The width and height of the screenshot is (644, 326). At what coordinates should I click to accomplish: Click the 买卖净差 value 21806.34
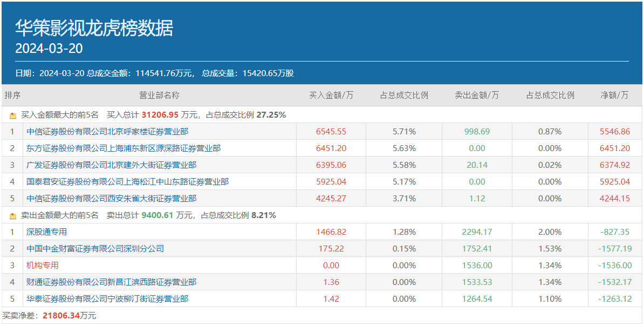[61, 316]
